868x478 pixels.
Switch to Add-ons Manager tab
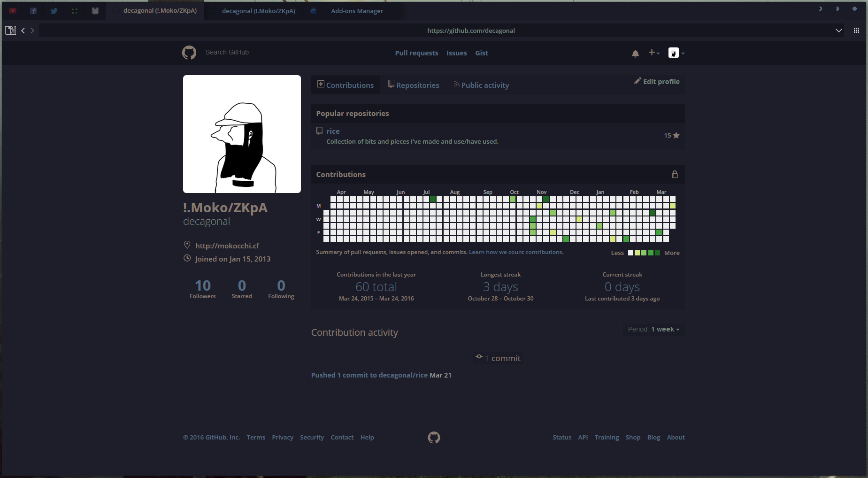coord(353,11)
